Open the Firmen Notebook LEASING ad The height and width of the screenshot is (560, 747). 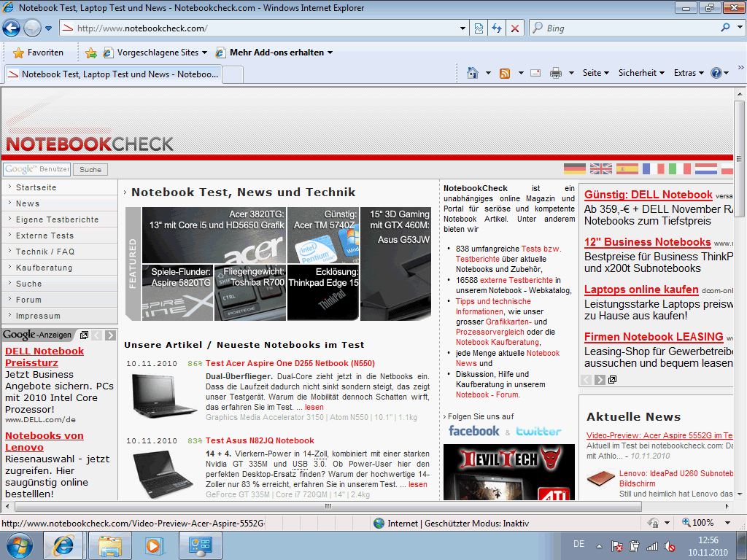coord(654,337)
